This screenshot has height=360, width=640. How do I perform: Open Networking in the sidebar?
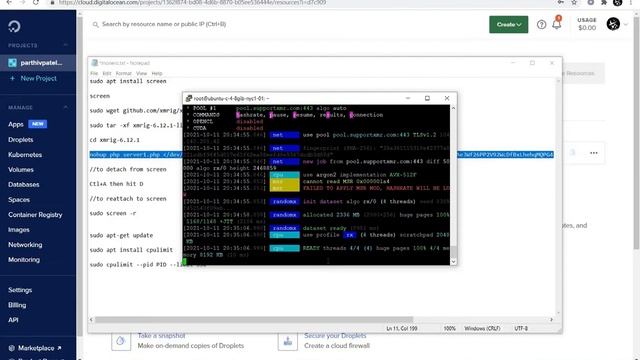coord(25,245)
